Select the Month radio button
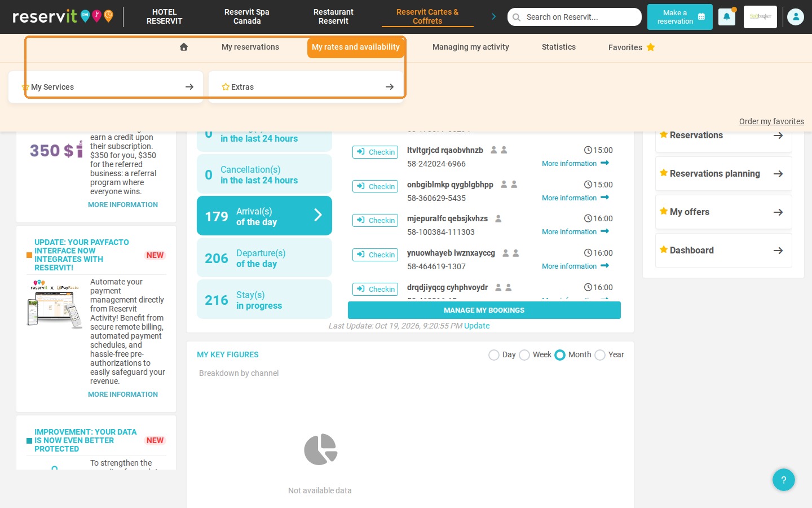This screenshot has height=508, width=812. 560,355
